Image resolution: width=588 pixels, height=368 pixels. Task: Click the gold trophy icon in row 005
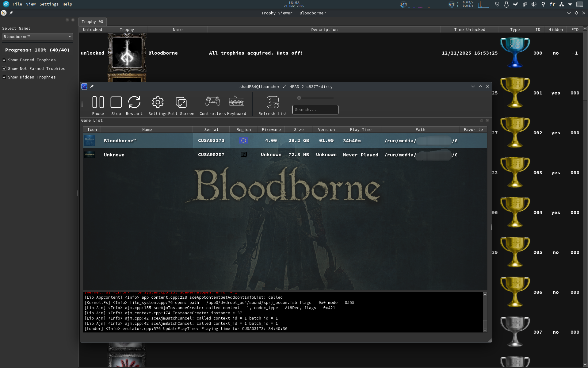(515, 252)
